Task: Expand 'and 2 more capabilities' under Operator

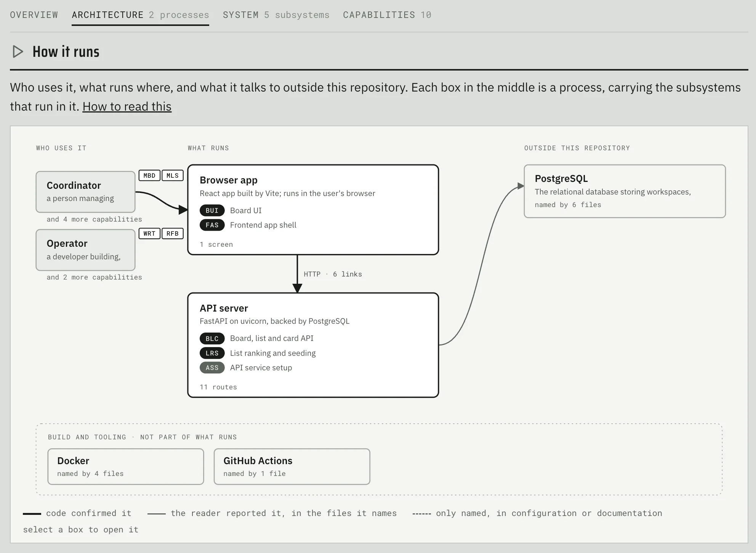Action: tap(94, 277)
